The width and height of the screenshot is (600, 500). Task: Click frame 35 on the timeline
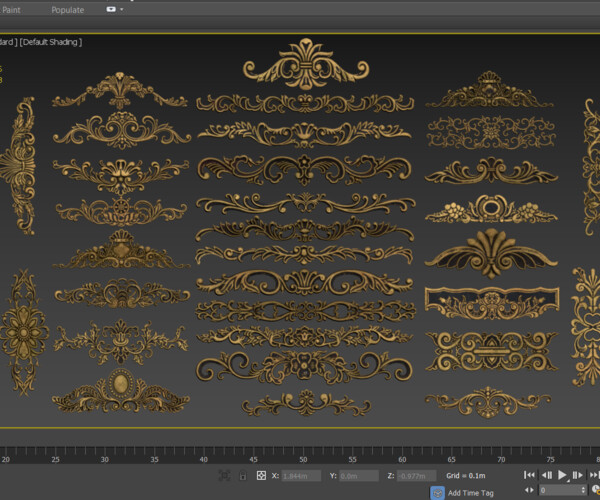click(x=154, y=459)
